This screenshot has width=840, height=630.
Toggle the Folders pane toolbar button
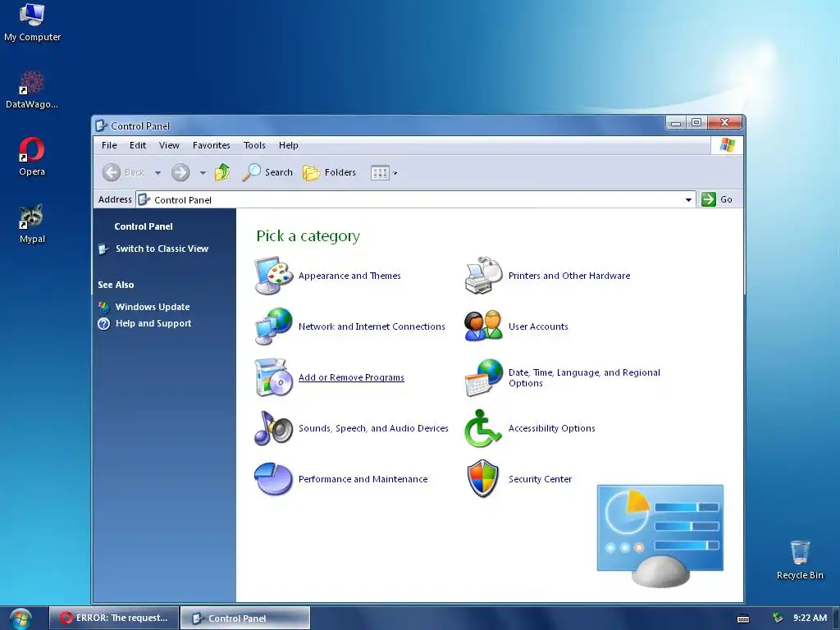click(x=329, y=172)
